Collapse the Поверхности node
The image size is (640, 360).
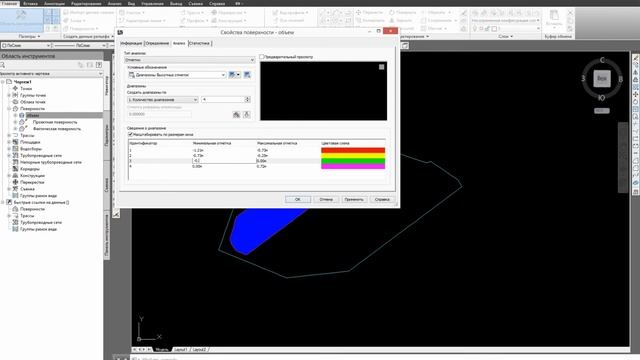pos(9,109)
